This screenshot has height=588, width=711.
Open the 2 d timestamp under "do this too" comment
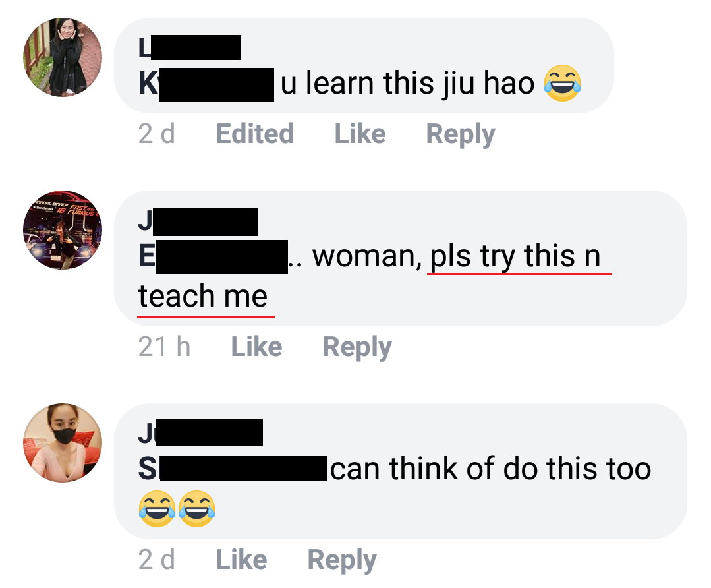[156, 560]
